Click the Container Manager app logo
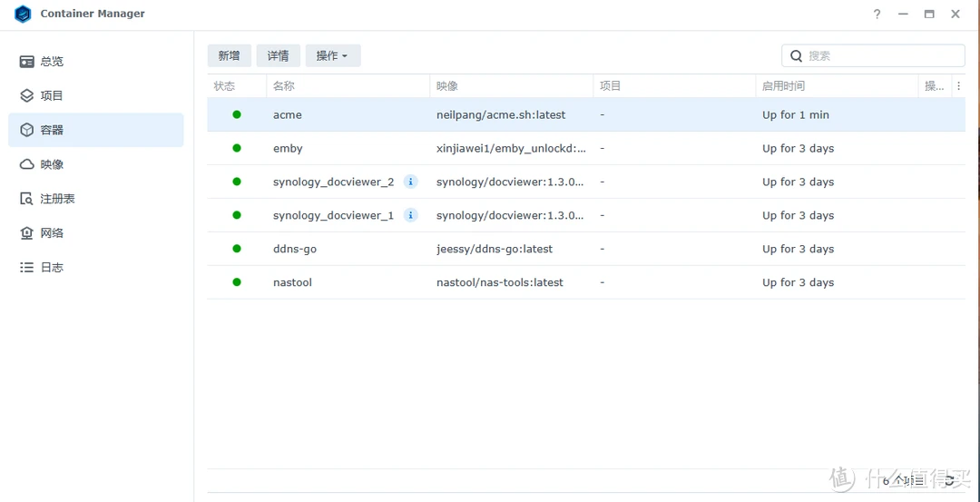This screenshot has width=980, height=502. [x=23, y=14]
